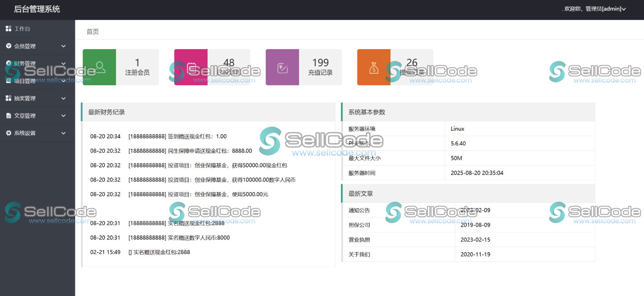Open the admin user dropdown menu
Image resolution: width=644 pixels, height=296 pixels.
click(x=595, y=9)
